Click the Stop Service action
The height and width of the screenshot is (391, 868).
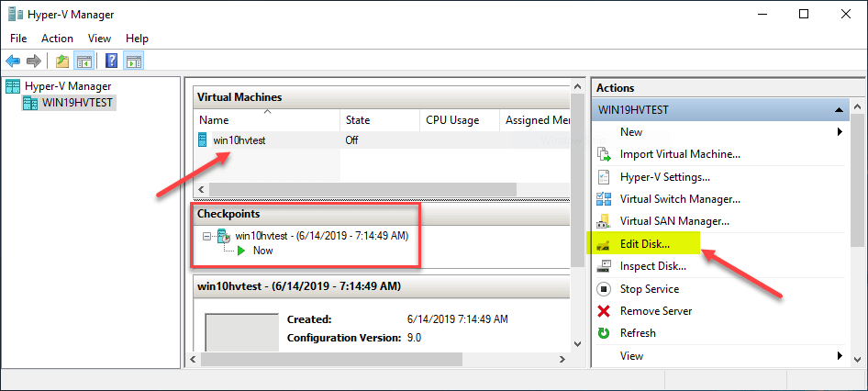tap(650, 289)
